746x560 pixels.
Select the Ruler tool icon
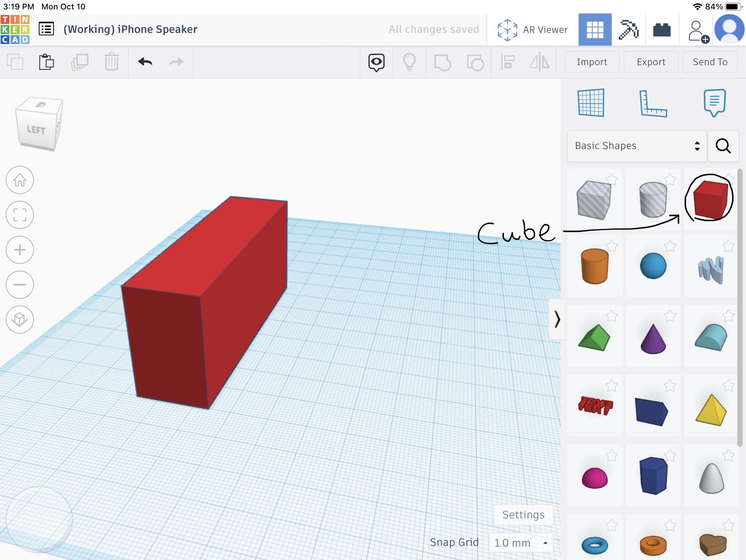(x=653, y=103)
